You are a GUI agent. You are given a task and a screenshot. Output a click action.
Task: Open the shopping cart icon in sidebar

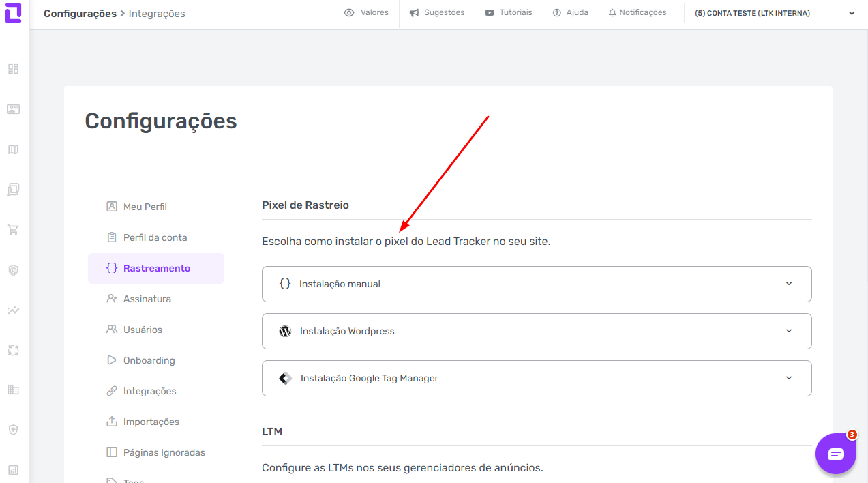(13, 230)
